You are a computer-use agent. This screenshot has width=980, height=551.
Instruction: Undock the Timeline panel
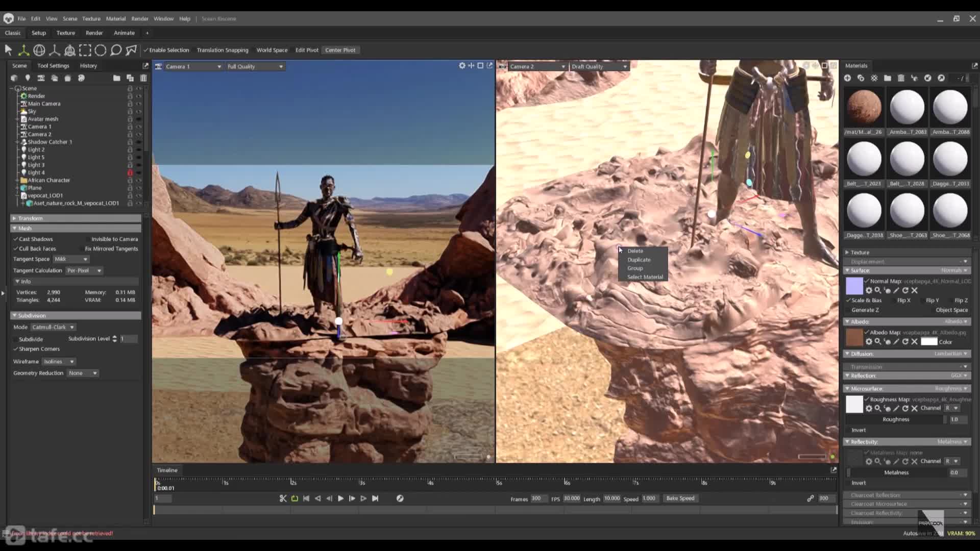834,470
